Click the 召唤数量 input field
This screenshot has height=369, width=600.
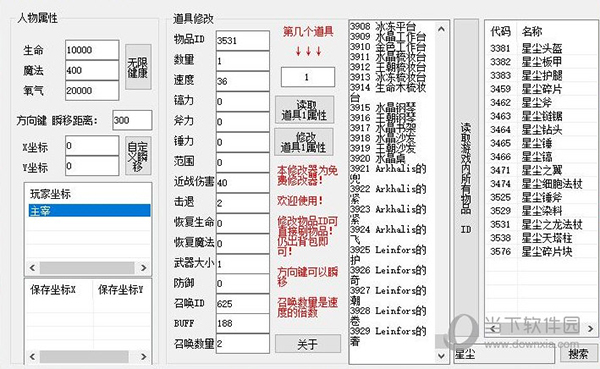(x=243, y=344)
